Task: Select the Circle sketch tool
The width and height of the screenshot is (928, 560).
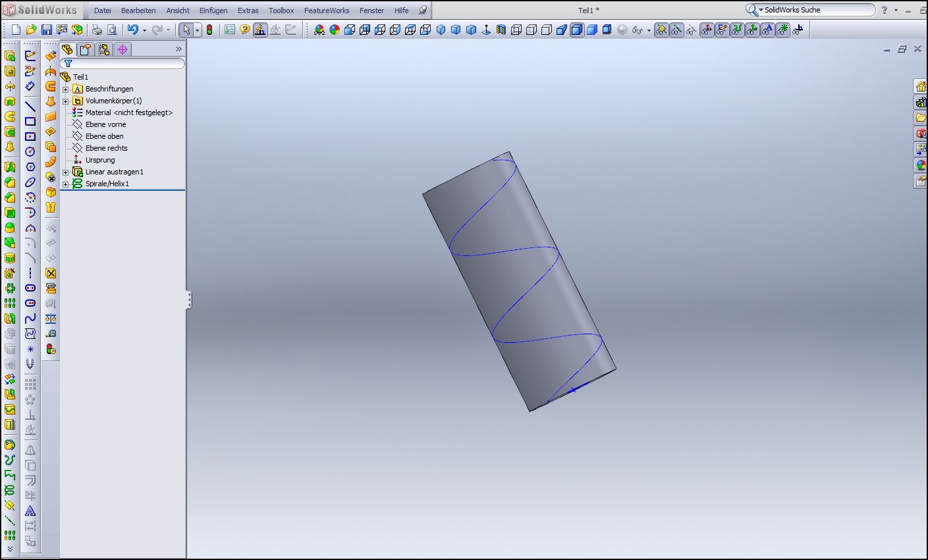Action: [30, 151]
